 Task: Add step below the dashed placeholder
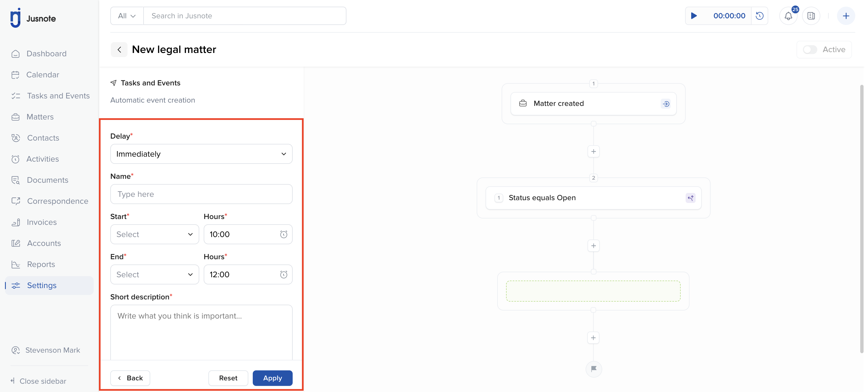pos(593,338)
